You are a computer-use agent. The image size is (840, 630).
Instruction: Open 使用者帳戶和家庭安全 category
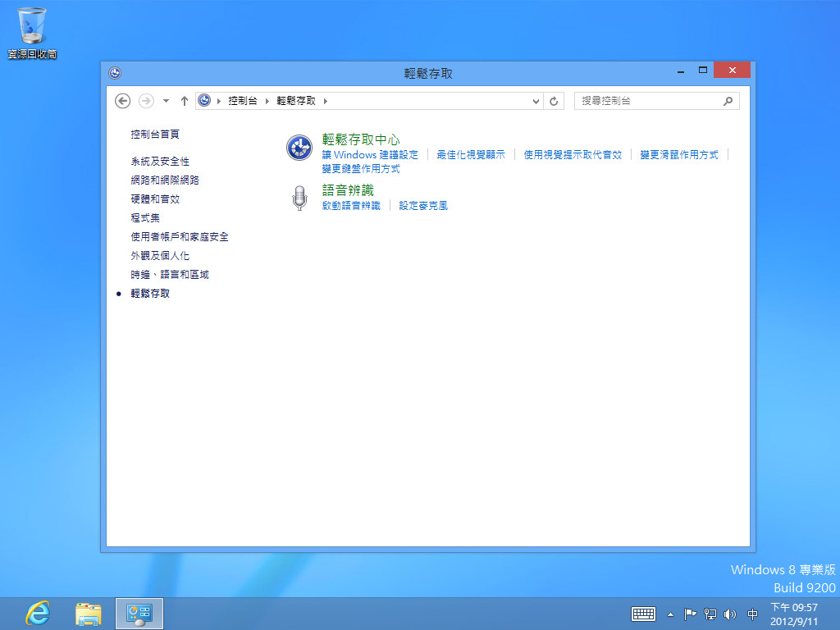point(180,237)
